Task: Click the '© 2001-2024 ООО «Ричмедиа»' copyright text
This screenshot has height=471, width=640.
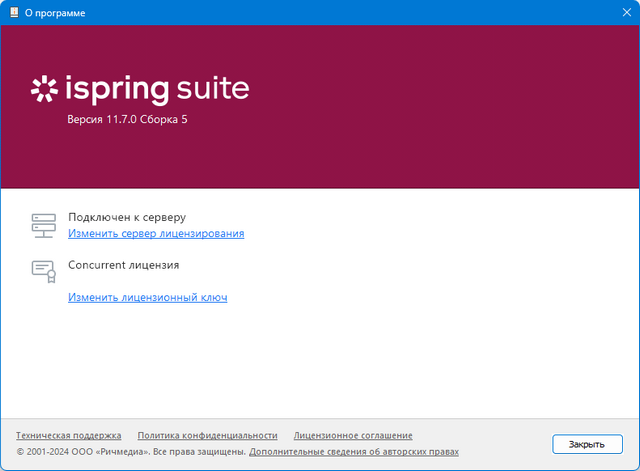Action: pyautogui.click(x=82, y=452)
